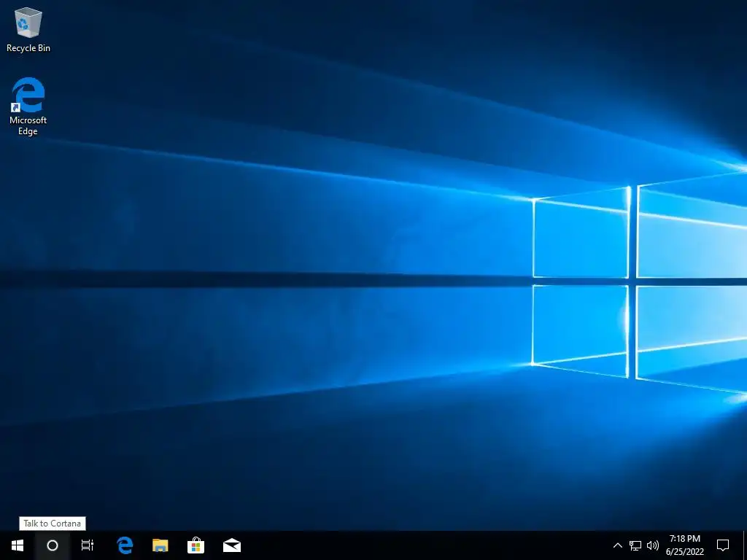The width and height of the screenshot is (747, 560).
Task: Open Microsoft Store from the taskbar
Action: 196,545
